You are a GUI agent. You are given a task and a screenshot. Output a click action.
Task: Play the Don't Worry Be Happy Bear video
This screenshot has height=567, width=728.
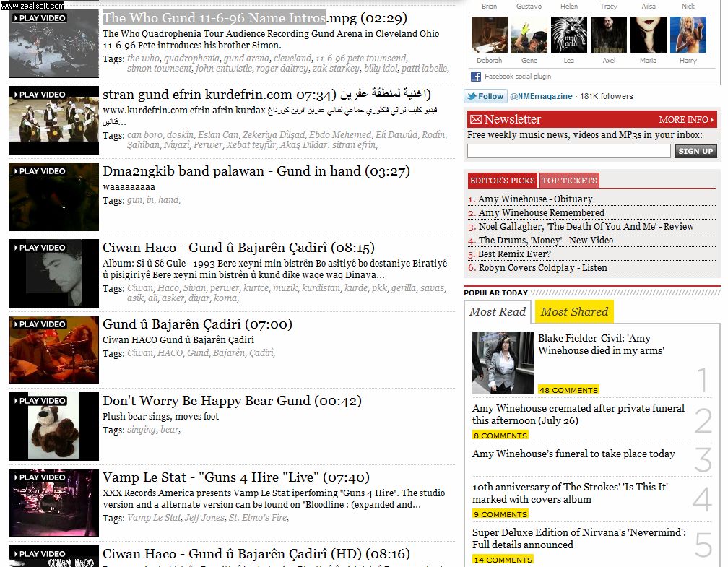[53, 427]
